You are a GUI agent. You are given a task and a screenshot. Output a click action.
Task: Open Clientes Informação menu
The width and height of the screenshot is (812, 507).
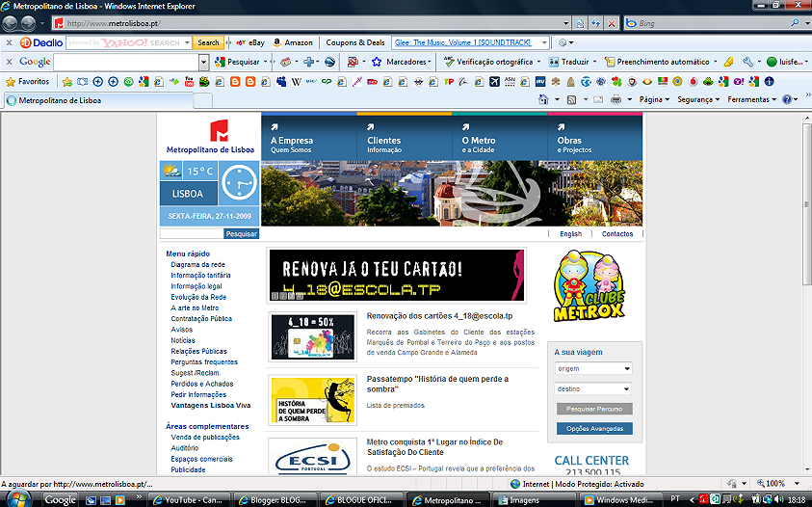coord(404,138)
